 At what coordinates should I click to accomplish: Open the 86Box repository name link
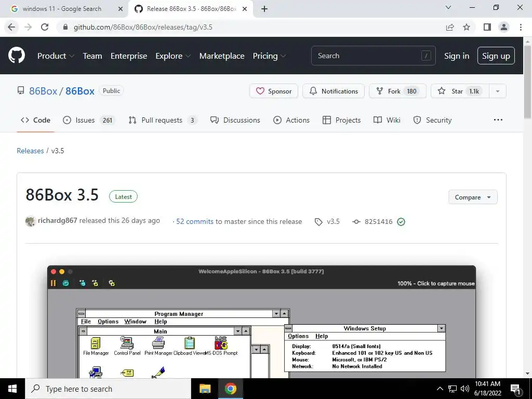pos(79,91)
